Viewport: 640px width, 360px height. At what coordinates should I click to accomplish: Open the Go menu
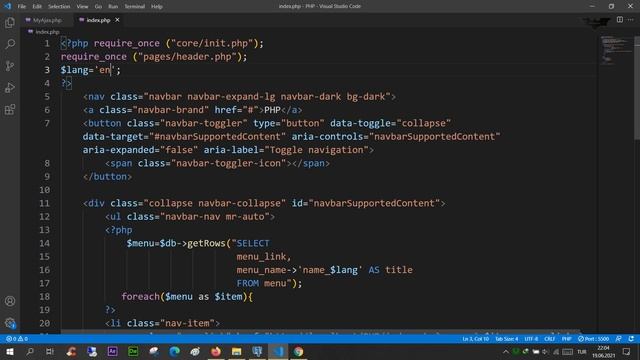pos(98,6)
